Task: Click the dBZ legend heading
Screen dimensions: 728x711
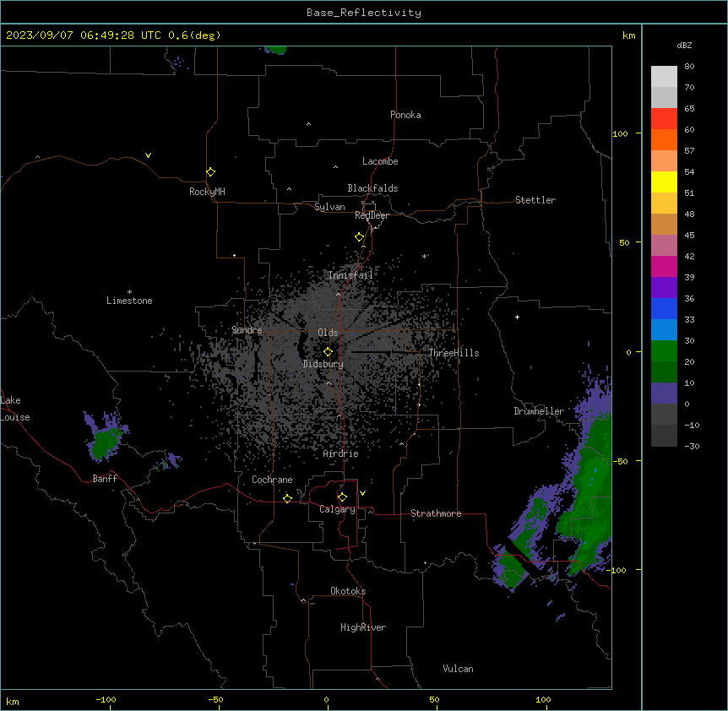Action: click(684, 45)
